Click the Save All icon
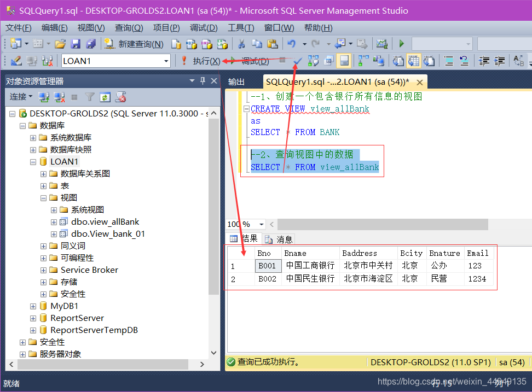 (91, 44)
